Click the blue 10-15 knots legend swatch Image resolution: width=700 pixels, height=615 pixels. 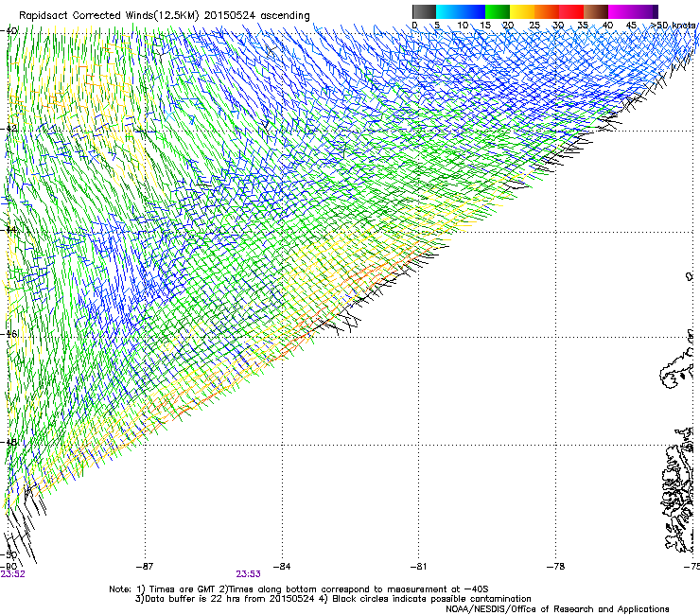click(473, 11)
